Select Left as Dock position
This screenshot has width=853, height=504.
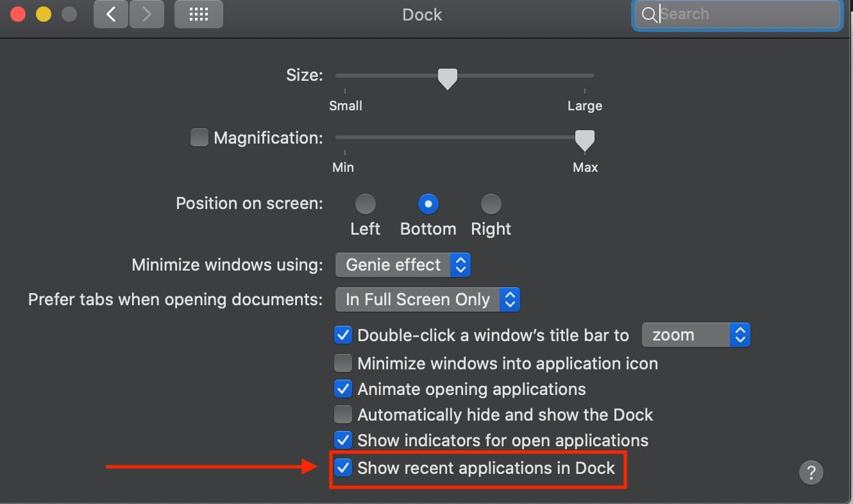(x=365, y=203)
